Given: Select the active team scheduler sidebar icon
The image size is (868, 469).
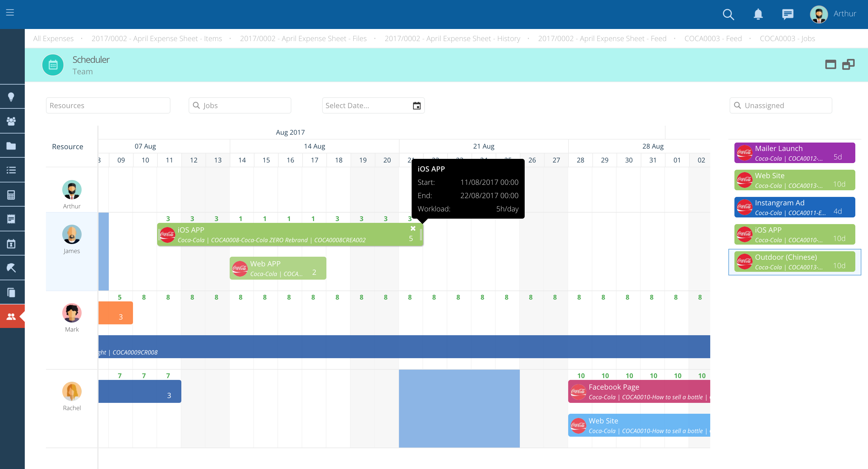Looking at the screenshot, I should click(11, 316).
